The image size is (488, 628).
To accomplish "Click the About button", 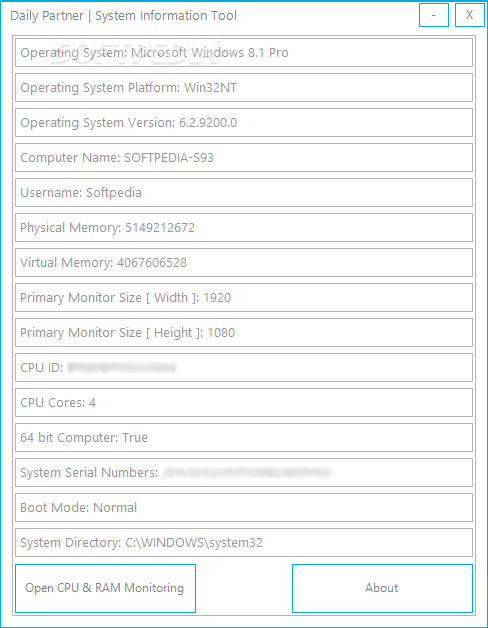I will (382, 588).
